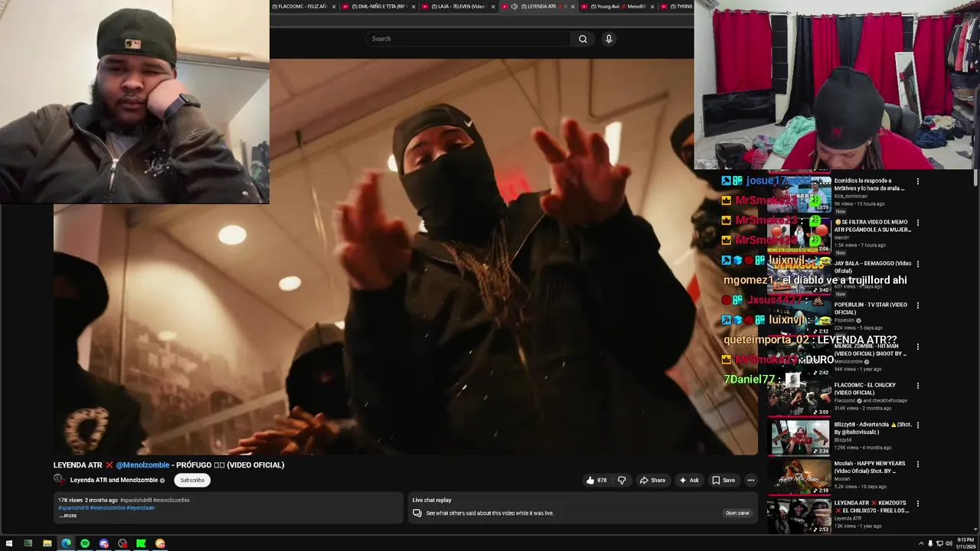Image resolution: width=980 pixels, height=551 pixels.
Task: Focus the YouTube search field
Action: click(469, 39)
